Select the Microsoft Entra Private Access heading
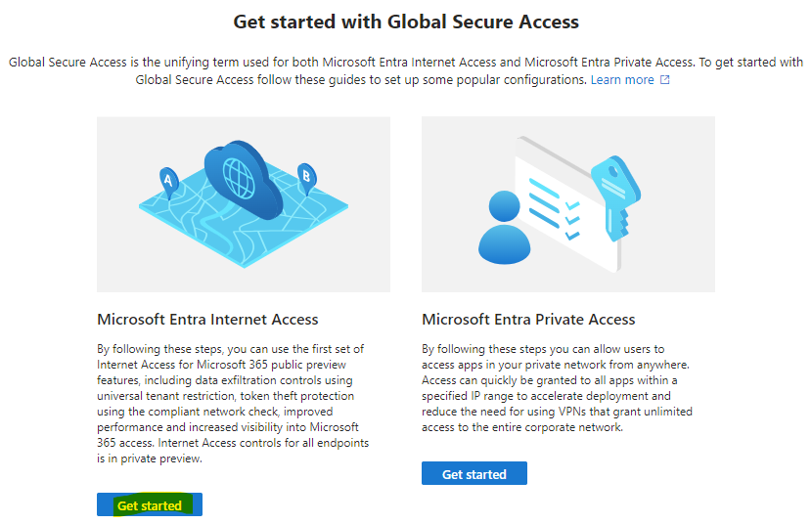 (x=528, y=319)
